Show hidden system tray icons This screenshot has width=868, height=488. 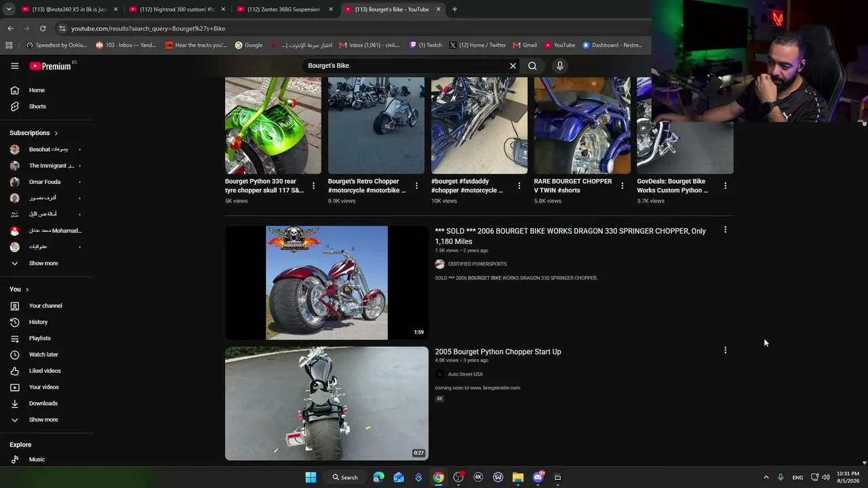766,477
